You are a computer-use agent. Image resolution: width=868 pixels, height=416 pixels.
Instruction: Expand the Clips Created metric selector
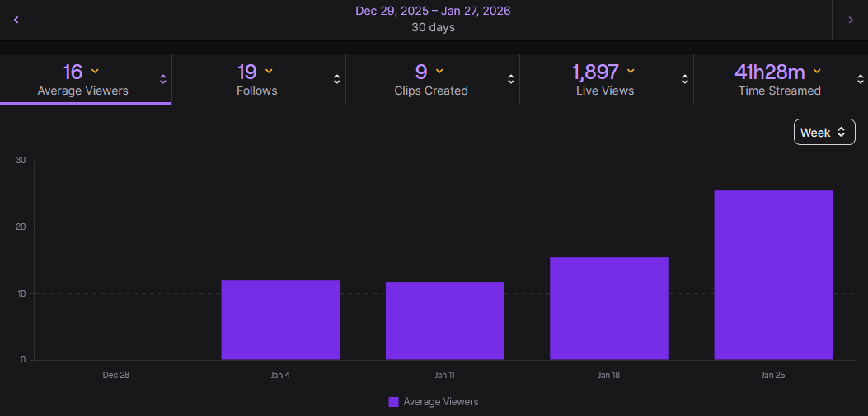[511, 79]
